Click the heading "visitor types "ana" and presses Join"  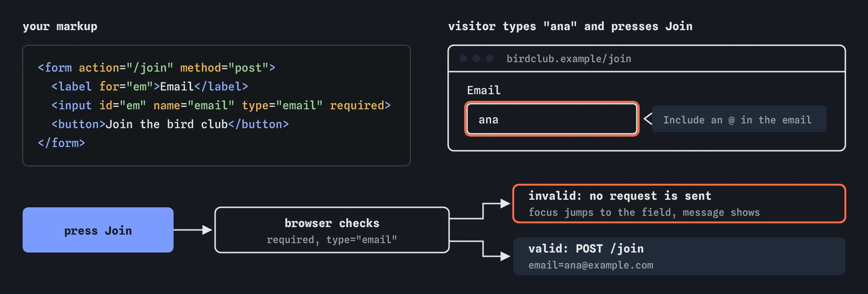tap(570, 26)
